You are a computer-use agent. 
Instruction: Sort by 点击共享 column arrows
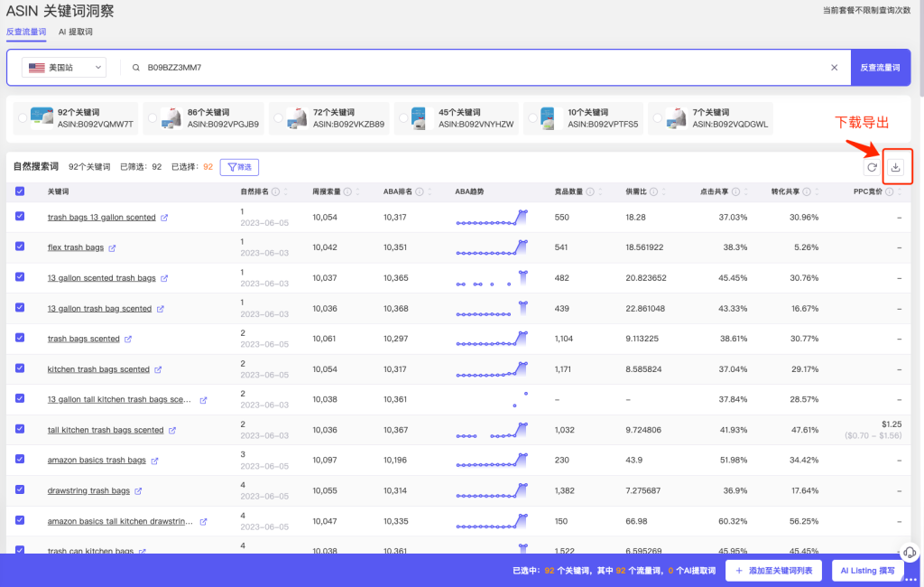coord(745,191)
